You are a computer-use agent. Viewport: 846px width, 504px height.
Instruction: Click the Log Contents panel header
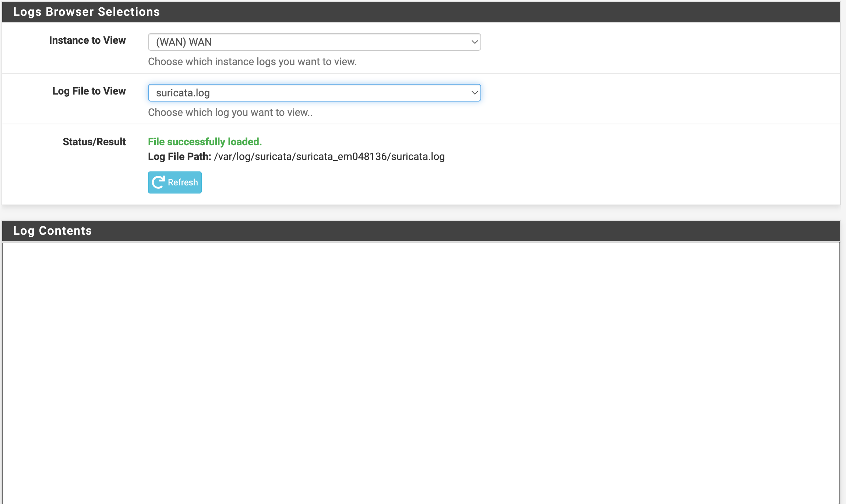[53, 231]
